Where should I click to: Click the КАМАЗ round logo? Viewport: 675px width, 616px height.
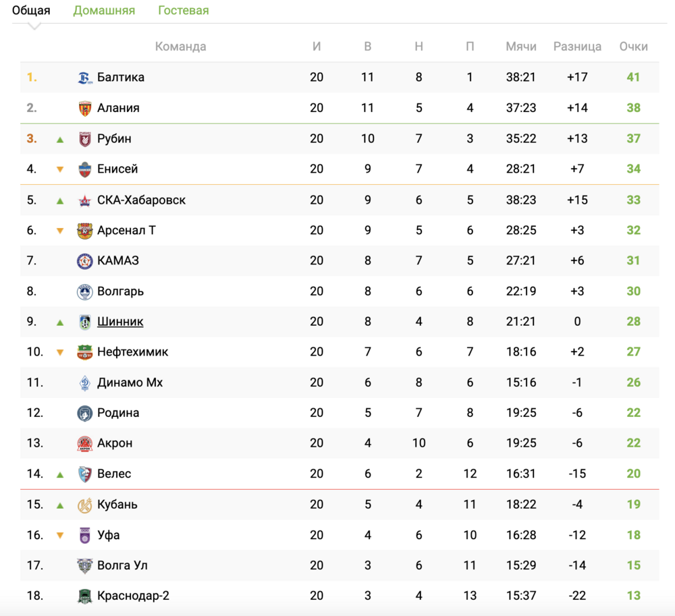coord(85,260)
